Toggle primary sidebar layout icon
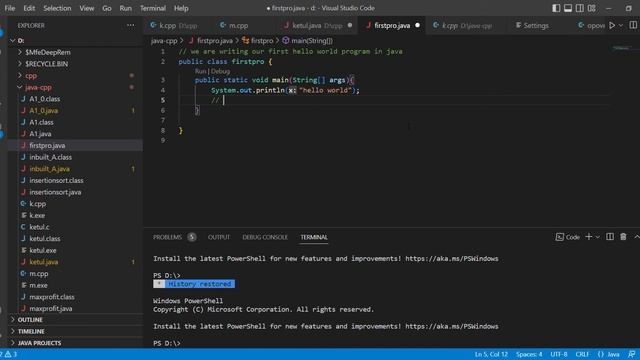 (556, 8)
